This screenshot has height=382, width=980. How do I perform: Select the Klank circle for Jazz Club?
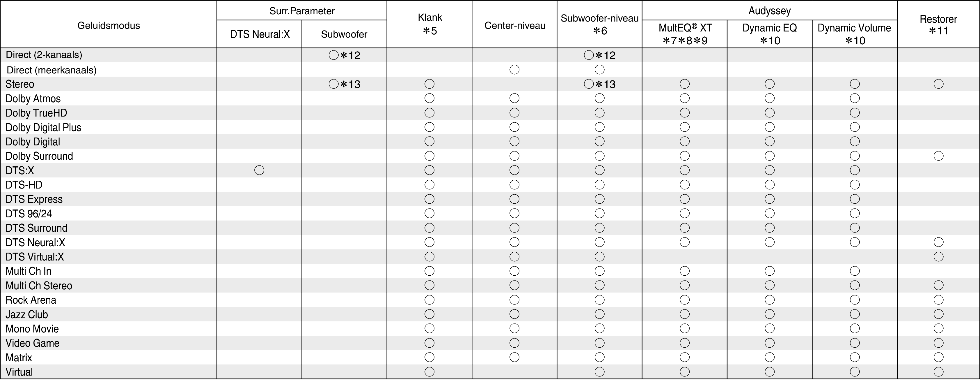(429, 314)
